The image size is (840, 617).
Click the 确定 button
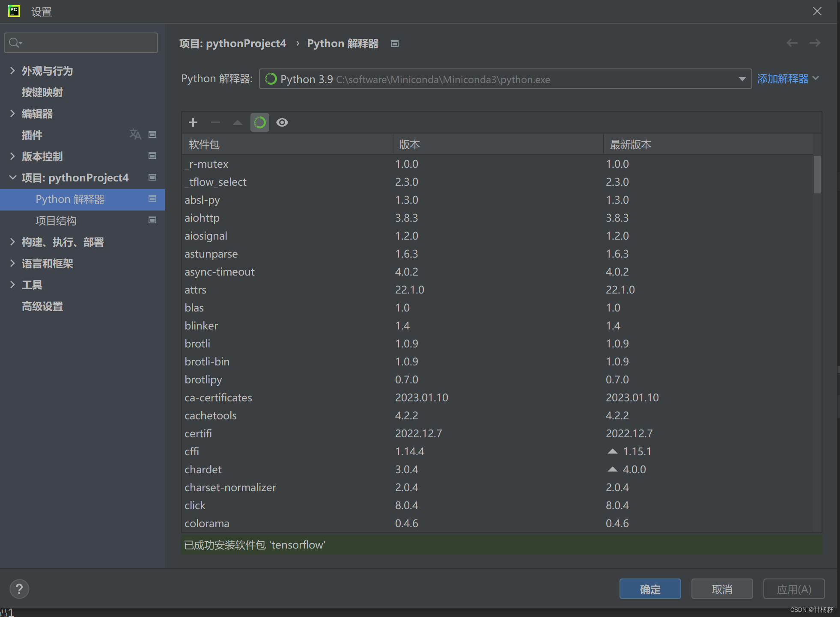coord(649,589)
